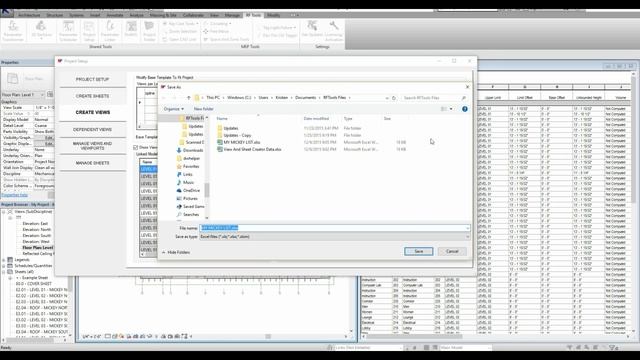The height and width of the screenshot is (360, 640).
Task: Open the Properties help link
Action: coord(15,195)
